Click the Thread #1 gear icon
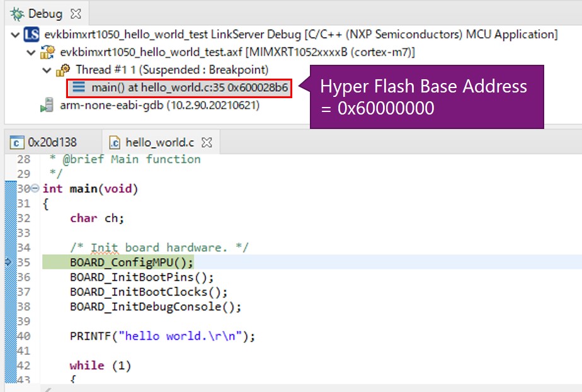Screen dimensions: 582x392 click(x=64, y=70)
